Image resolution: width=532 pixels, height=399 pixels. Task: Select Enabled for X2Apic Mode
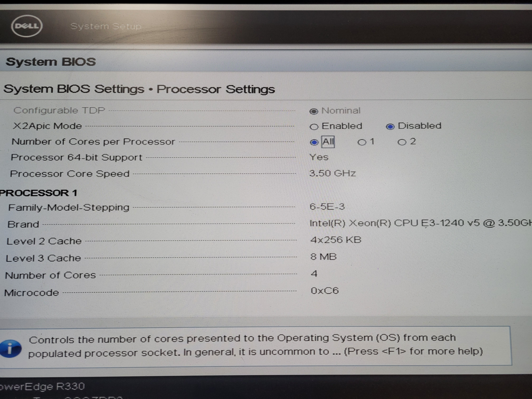(314, 127)
